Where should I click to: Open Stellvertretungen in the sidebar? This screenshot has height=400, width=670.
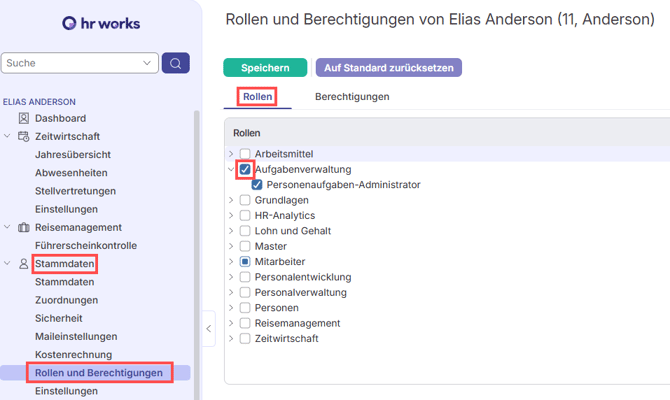click(75, 191)
